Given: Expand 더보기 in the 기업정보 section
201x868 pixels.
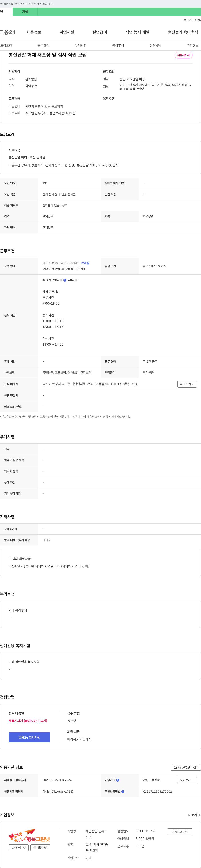Looking at the screenshot, I should 194,815.
